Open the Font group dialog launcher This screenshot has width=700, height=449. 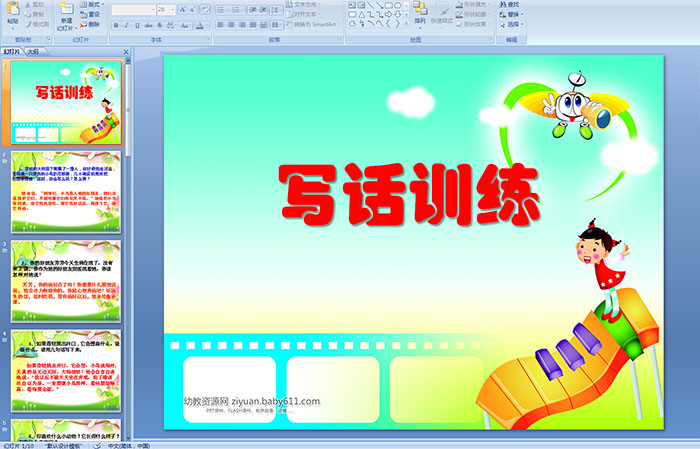click(x=208, y=39)
